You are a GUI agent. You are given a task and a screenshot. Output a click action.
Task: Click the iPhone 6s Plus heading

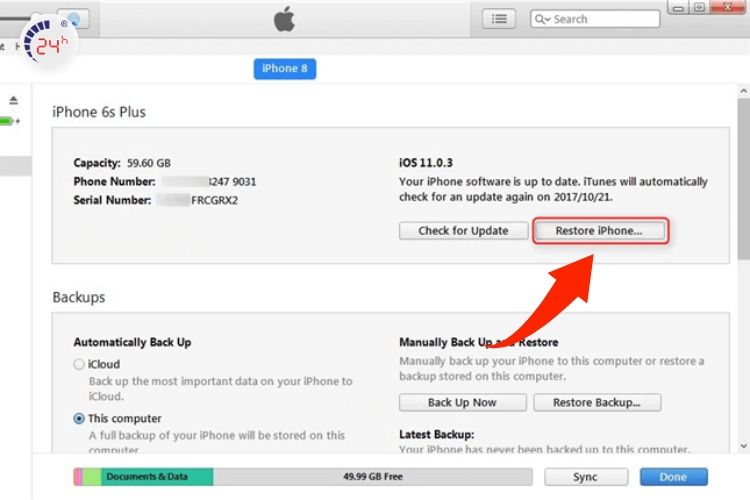(99, 112)
